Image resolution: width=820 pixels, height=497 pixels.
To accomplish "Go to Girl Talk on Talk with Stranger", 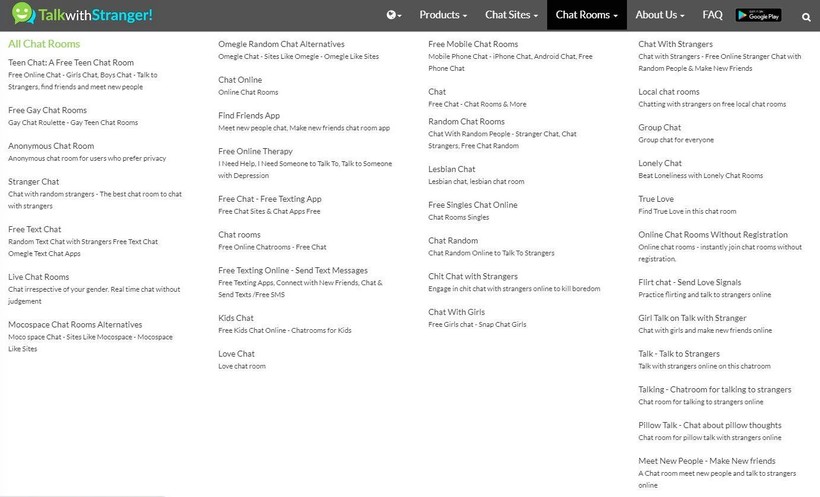I will (x=692, y=318).
